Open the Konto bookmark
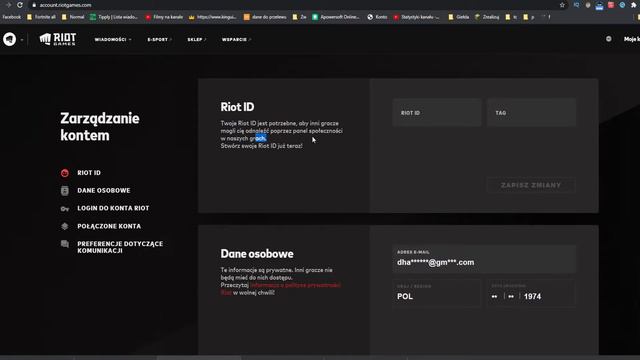640x360 pixels. tap(378, 17)
